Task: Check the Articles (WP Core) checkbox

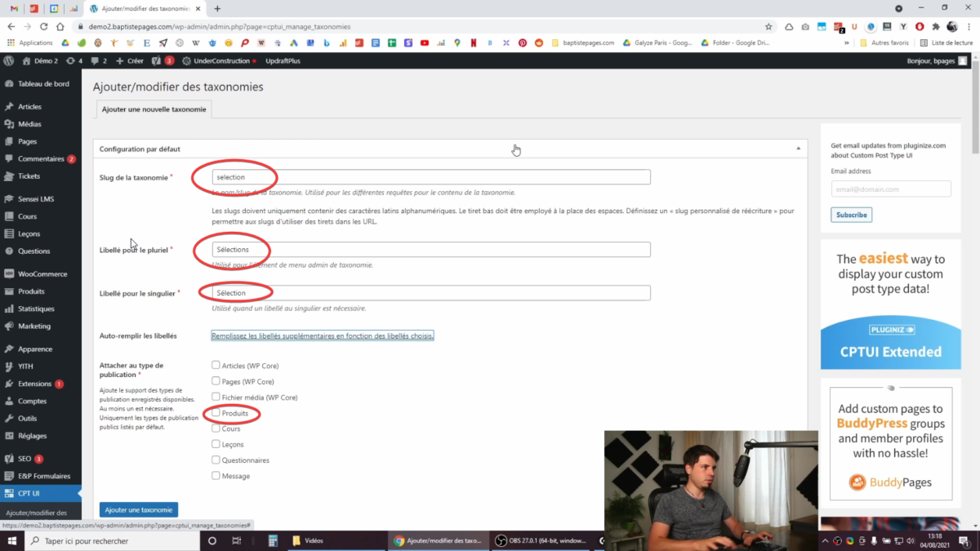Action: click(216, 366)
